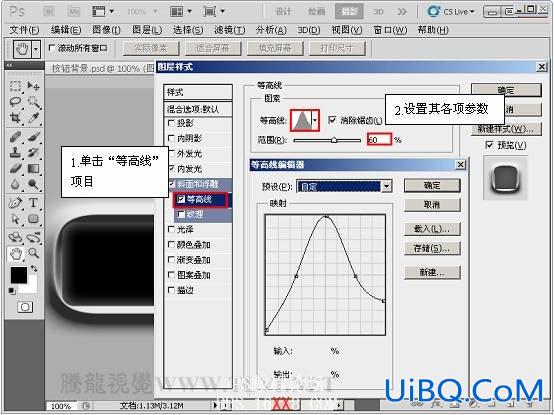The image size is (554, 415).
Task: Select the Path Selection tool
Action: [15, 219]
